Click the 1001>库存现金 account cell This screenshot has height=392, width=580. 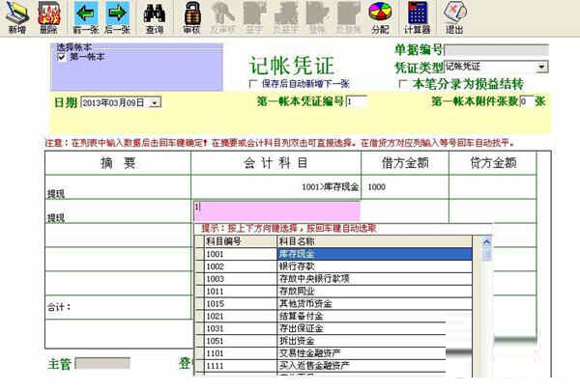click(275, 187)
